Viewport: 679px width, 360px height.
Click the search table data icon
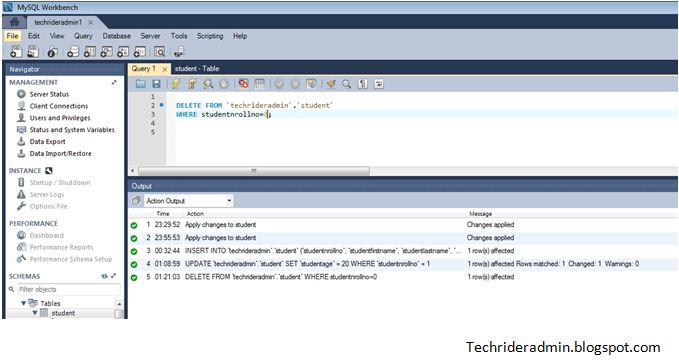click(160, 52)
